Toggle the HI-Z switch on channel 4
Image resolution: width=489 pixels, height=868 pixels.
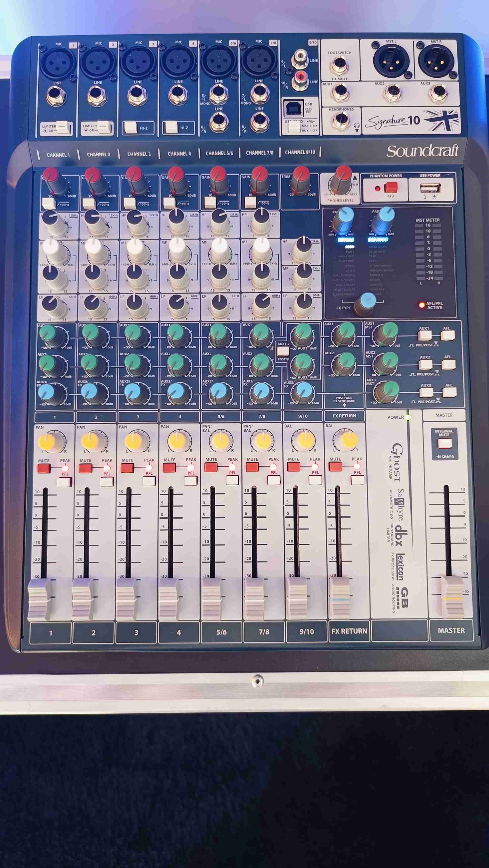[x=171, y=127]
